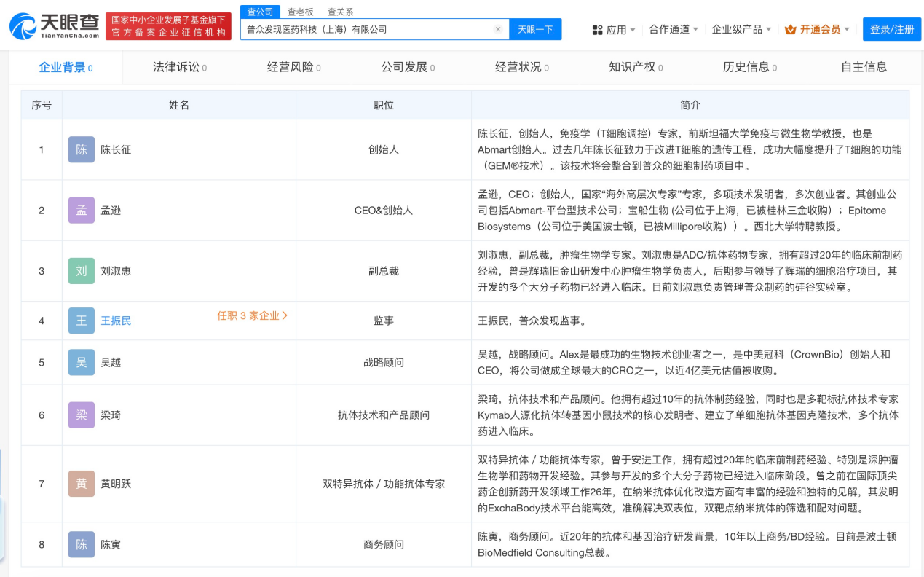924x577 pixels.
Task: Click 梁琦 avatar badge
Action: tap(82, 415)
